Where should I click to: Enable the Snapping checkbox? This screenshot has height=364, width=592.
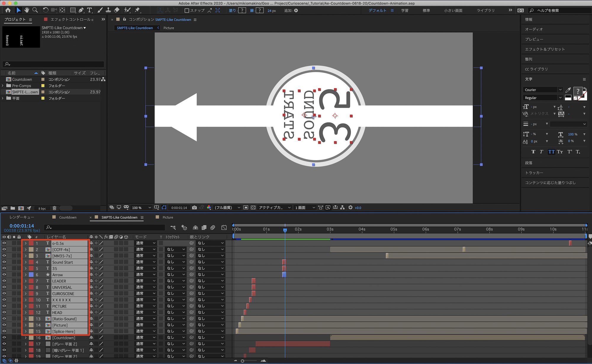click(187, 11)
